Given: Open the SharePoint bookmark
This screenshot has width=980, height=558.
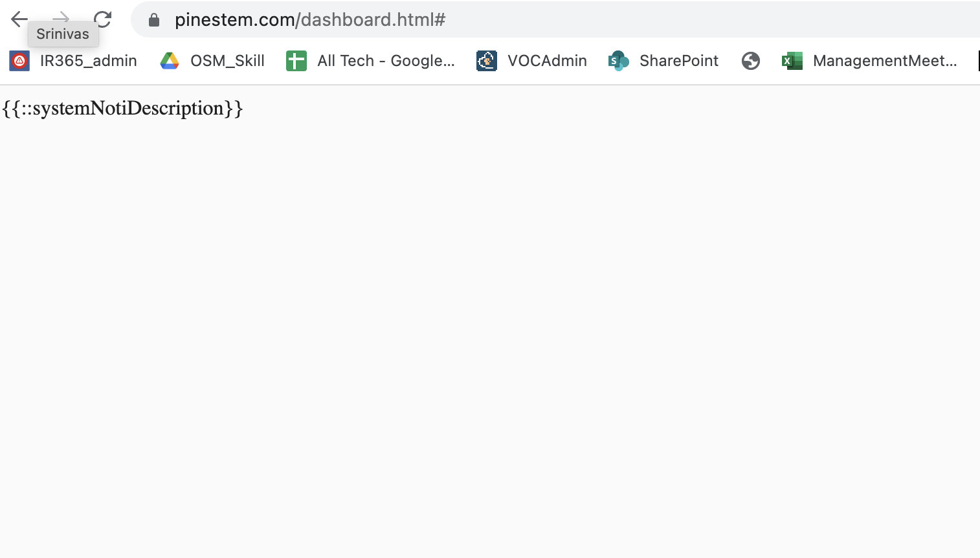Looking at the screenshot, I should [x=678, y=61].
